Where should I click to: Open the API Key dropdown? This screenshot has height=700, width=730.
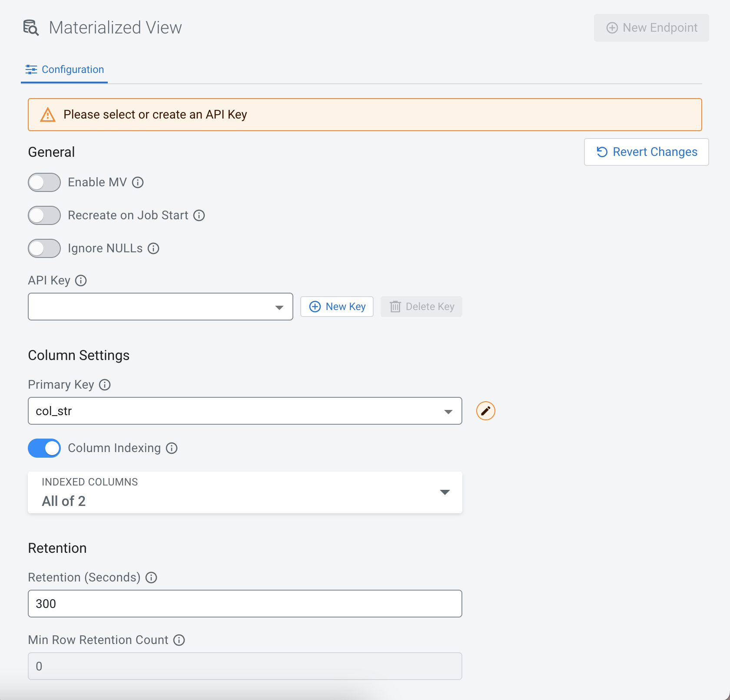tap(160, 307)
